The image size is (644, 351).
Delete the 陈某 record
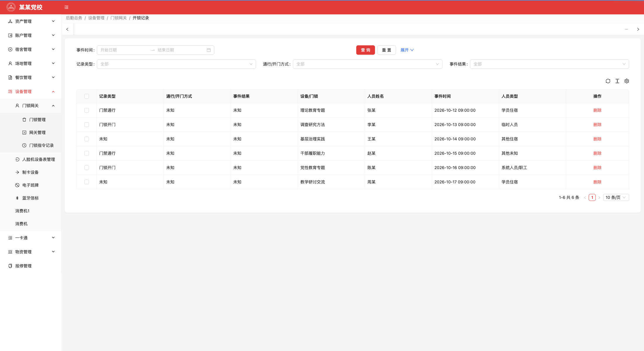(x=597, y=168)
